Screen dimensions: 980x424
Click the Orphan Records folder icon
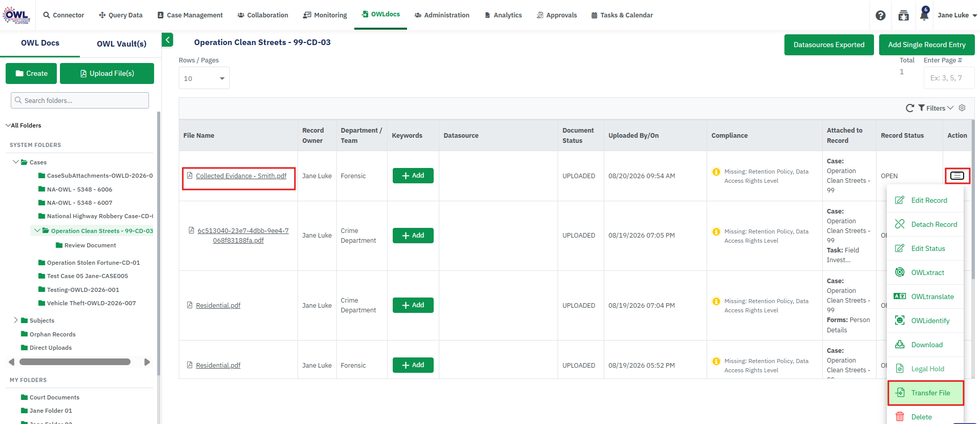pyautogui.click(x=24, y=334)
